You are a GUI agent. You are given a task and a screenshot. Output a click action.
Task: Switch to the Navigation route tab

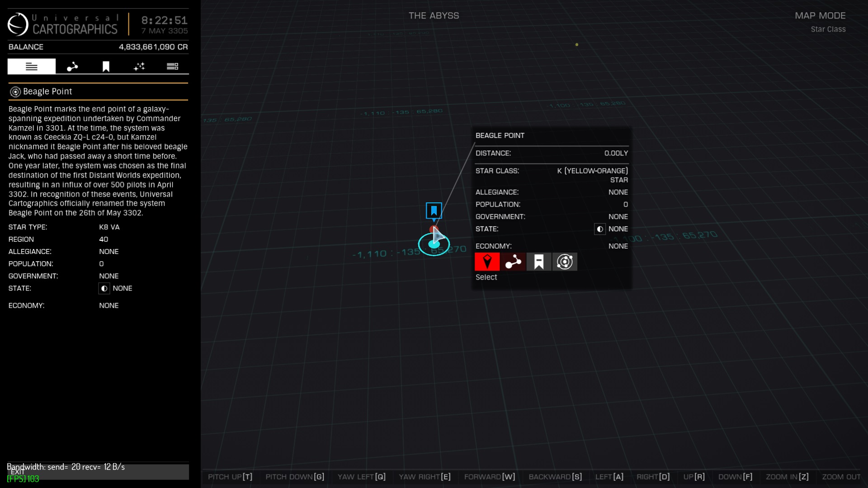click(x=72, y=66)
